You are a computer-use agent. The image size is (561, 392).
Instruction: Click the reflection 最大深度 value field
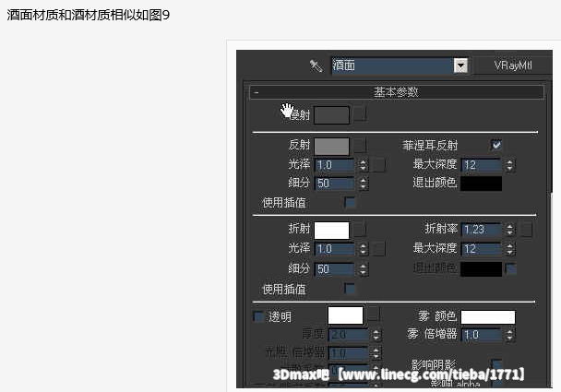click(481, 165)
